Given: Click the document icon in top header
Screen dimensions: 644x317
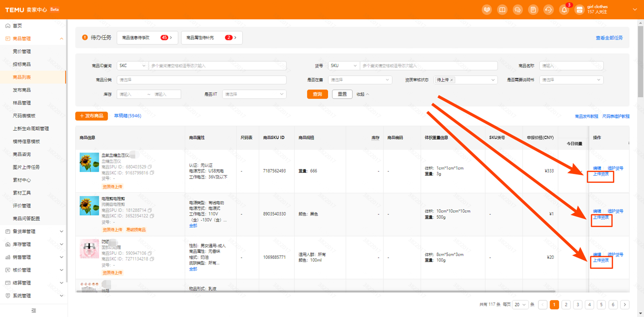Looking at the screenshot, I should pos(533,10).
